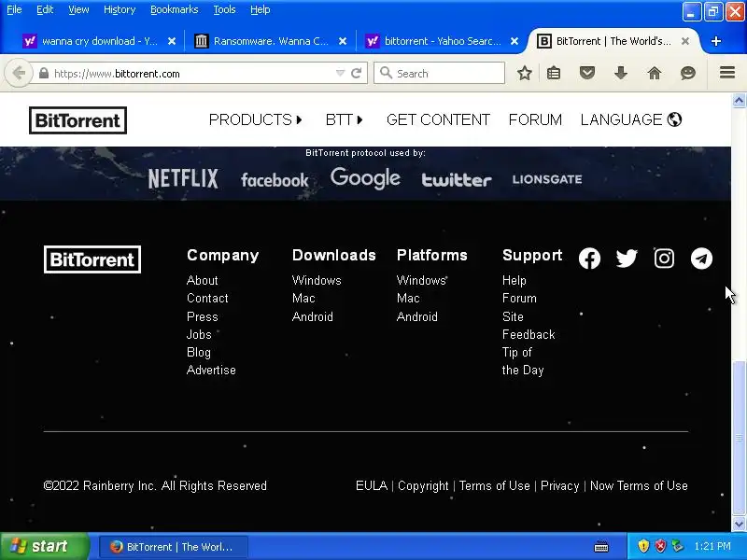This screenshot has width=747, height=560.
Task: Open Press link under Company
Action: pos(202,316)
